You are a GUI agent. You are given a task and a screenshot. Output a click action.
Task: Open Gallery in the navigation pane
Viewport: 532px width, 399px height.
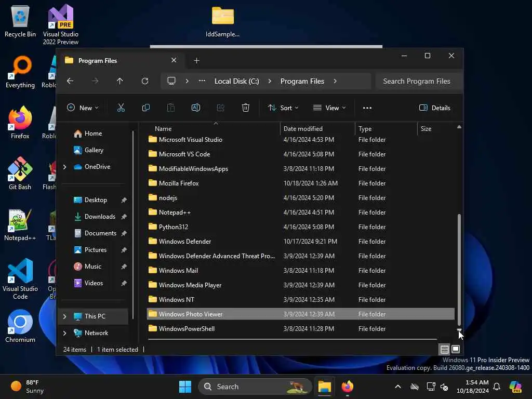[x=94, y=150]
